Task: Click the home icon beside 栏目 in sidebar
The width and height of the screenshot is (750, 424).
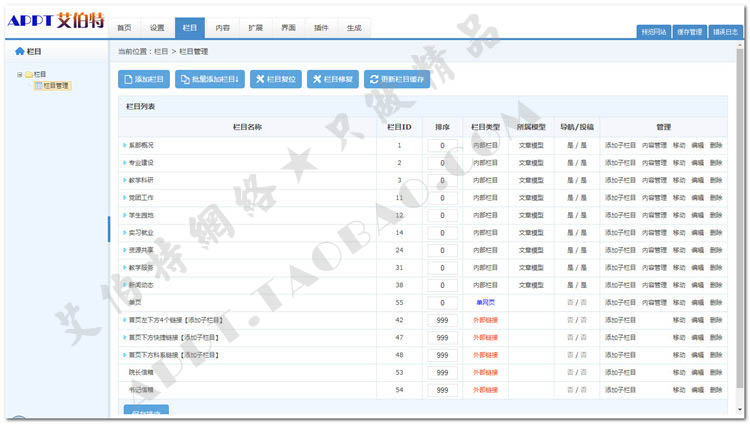Action: [x=20, y=51]
